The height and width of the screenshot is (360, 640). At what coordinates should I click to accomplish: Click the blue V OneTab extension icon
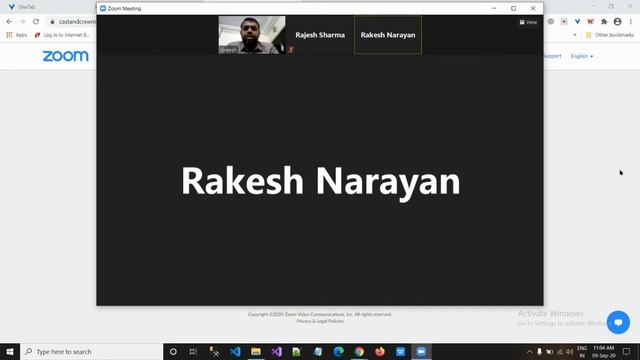(577, 22)
